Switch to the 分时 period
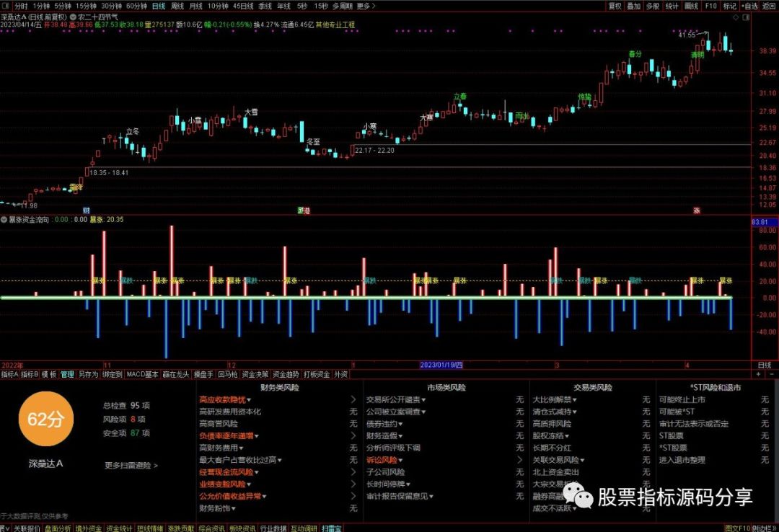 (21, 6)
